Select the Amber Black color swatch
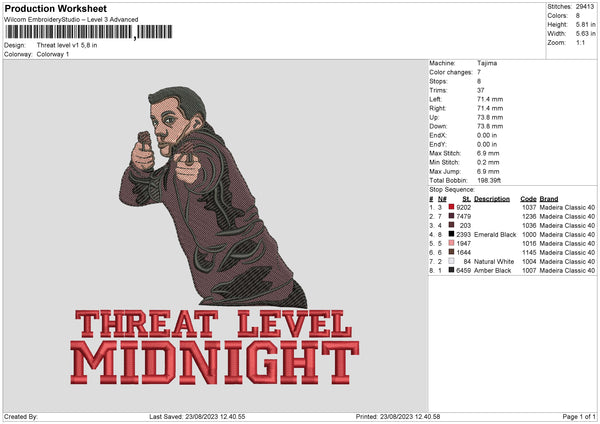Image resolution: width=600 pixels, height=424 pixels. (x=451, y=270)
